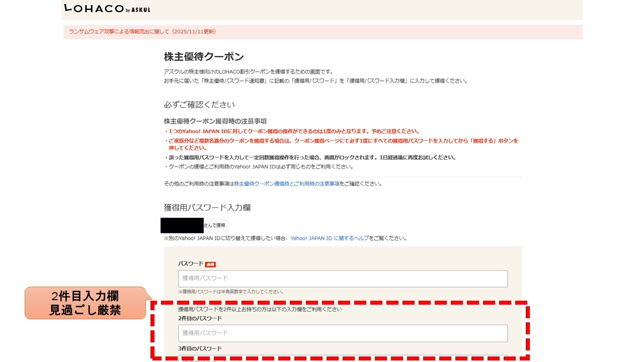The width and height of the screenshot is (644, 362).
Task: Open the ransomware attack information notice
Action: [142, 32]
